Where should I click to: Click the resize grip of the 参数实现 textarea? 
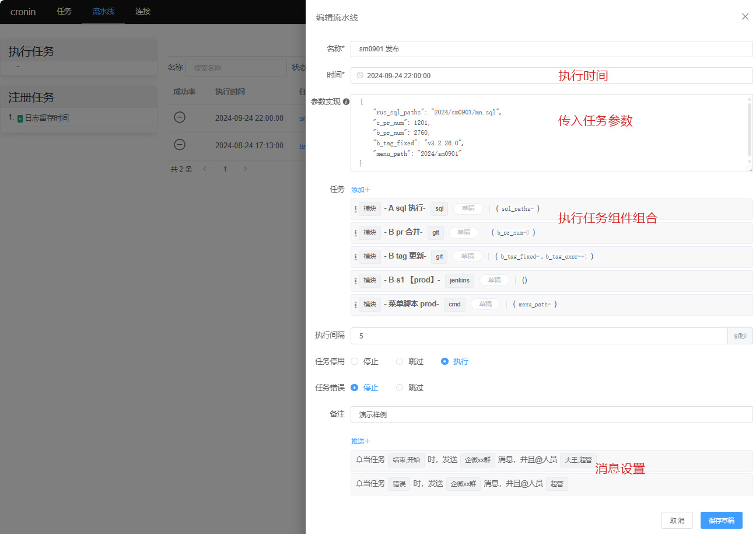(x=750, y=169)
